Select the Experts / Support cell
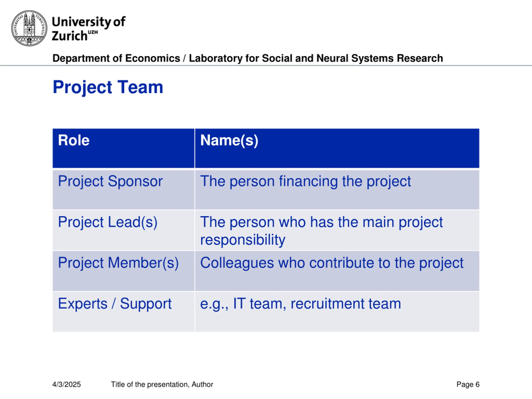Viewport: 532px width, 399px height. pos(123,312)
